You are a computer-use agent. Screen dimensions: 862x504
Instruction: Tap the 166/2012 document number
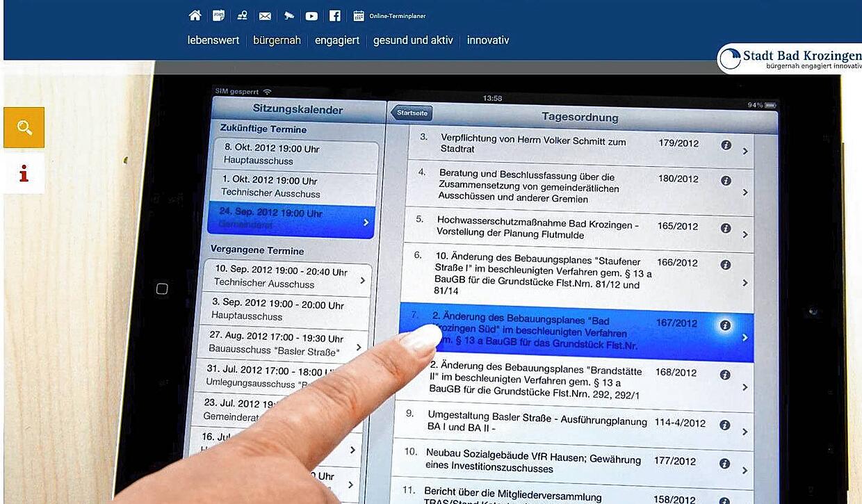(676, 263)
